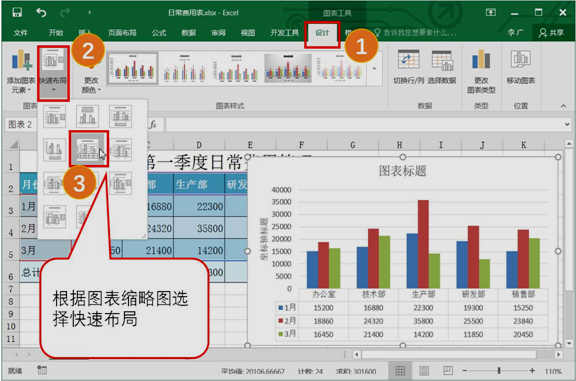This screenshot has height=381, width=576.
Task: Switch to the 开始 tab
Action: click(56, 33)
